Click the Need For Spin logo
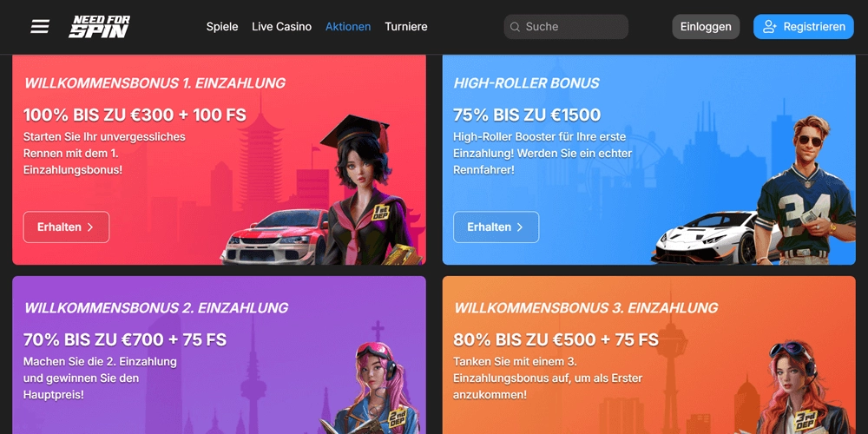The width and height of the screenshot is (868, 434). point(100,27)
